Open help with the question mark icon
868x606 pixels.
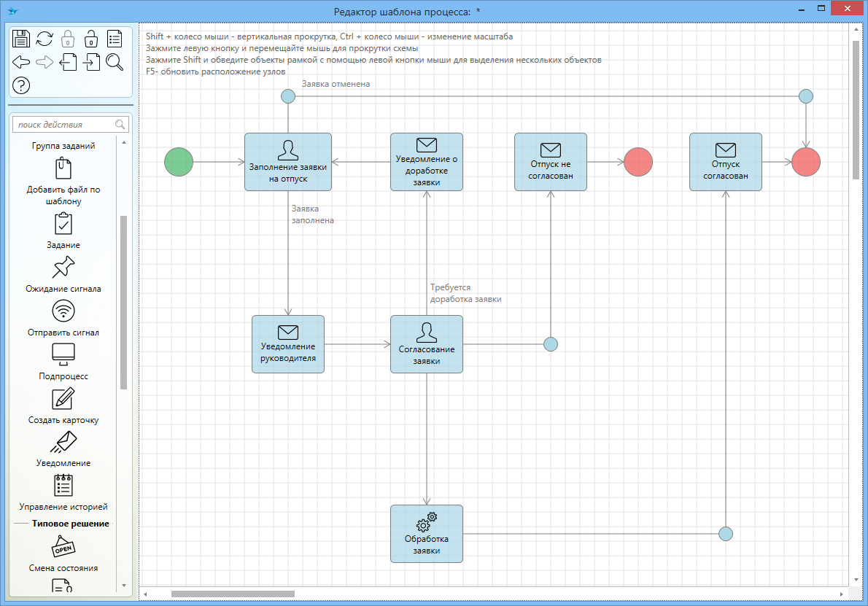pyautogui.click(x=21, y=85)
